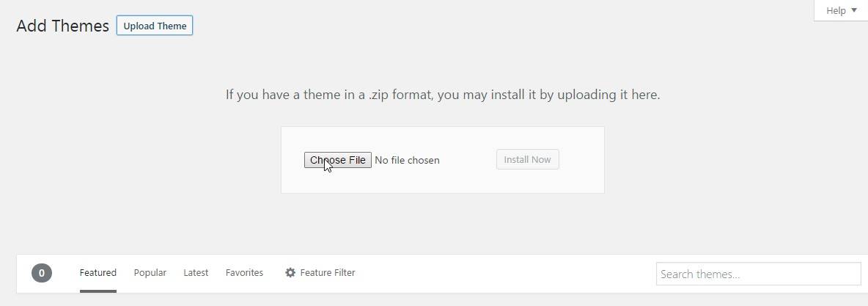Click the Help tab's down arrow
This screenshot has width=868, height=306.
pos(854,10)
